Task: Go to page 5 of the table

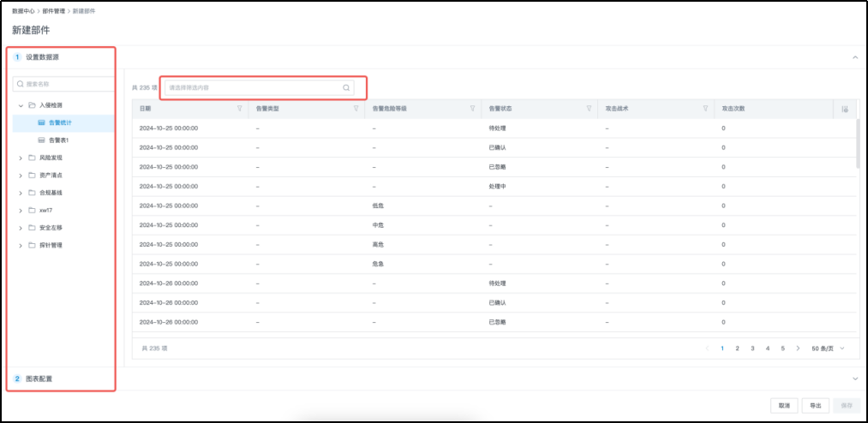Action: tap(783, 349)
